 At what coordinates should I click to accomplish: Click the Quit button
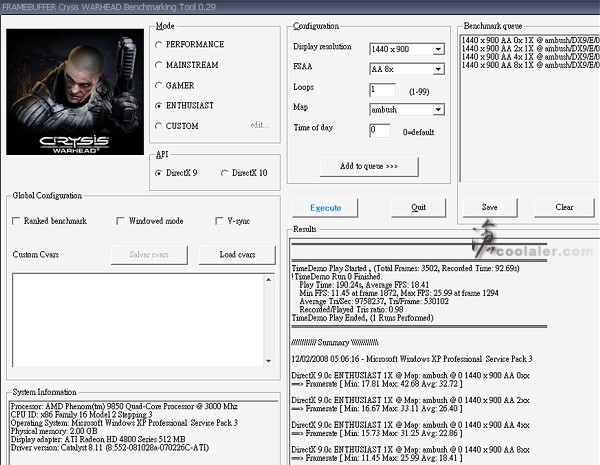click(x=418, y=207)
